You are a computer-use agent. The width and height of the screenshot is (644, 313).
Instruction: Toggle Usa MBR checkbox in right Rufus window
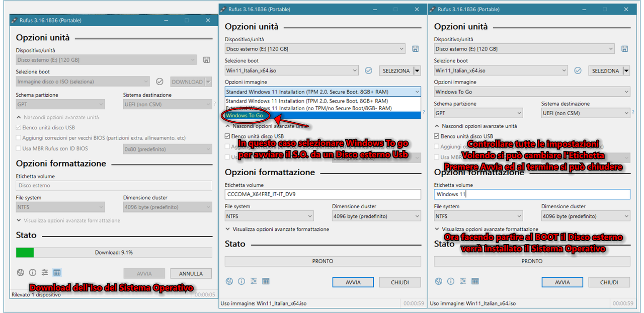point(437,157)
